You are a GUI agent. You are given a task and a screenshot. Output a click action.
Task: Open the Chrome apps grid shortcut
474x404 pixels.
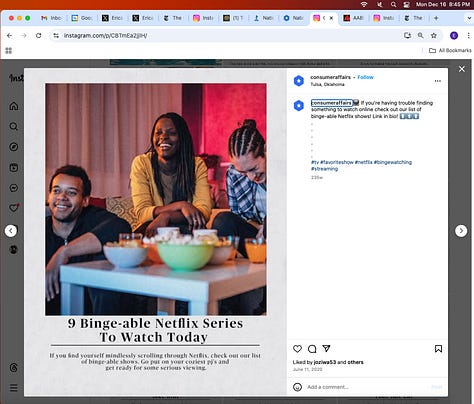(x=9, y=50)
